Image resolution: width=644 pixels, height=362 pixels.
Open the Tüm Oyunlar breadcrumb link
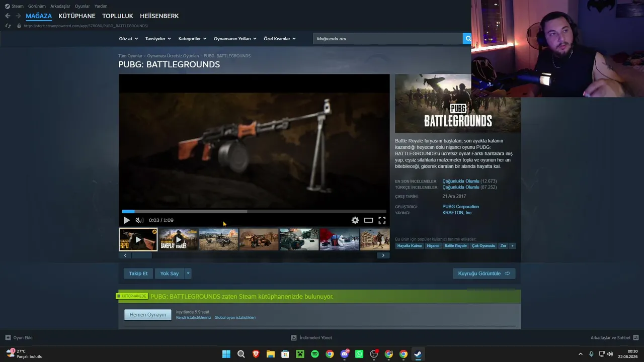(130, 56)
